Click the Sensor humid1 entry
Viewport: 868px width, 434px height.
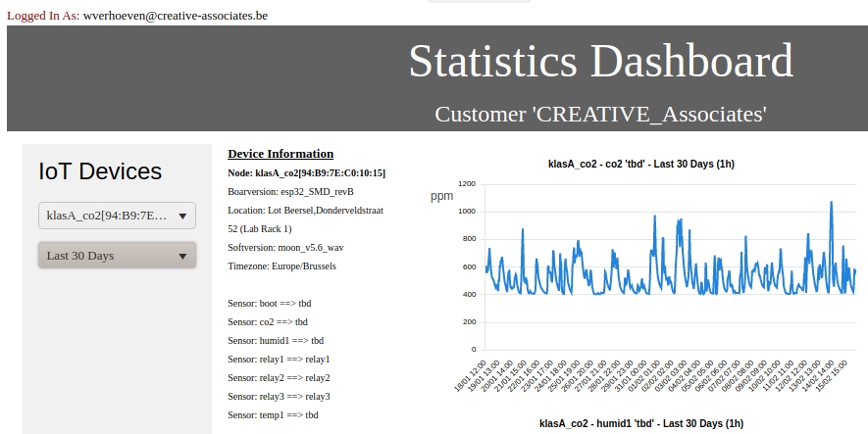point(273,340)
